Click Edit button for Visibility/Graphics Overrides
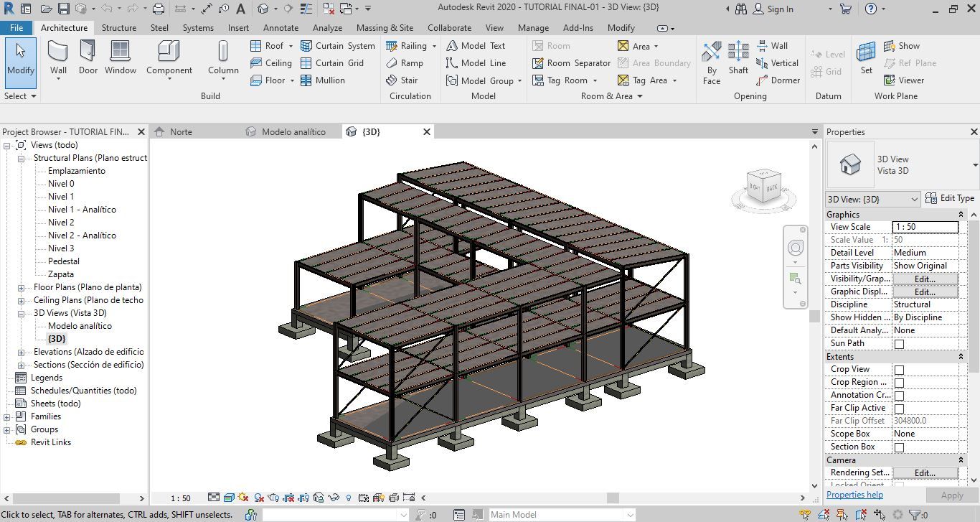Screen dimensions: 980x522 (x=925, y=279)
